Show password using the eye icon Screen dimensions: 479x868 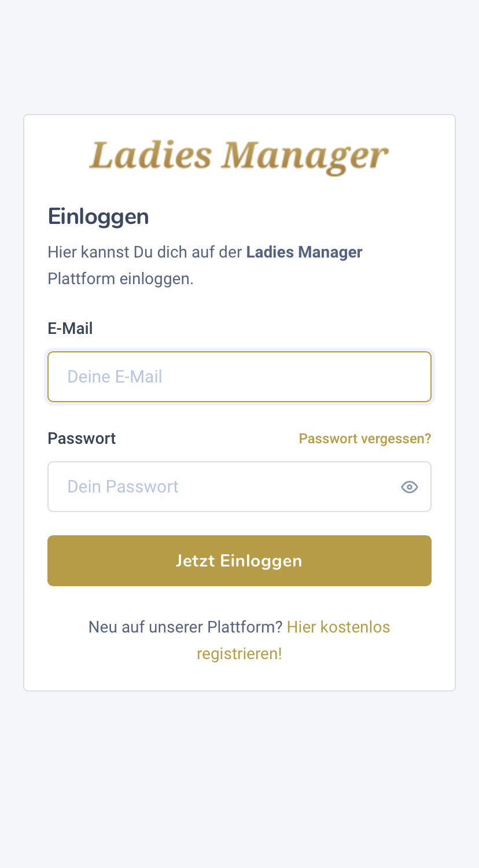[410, 487]
